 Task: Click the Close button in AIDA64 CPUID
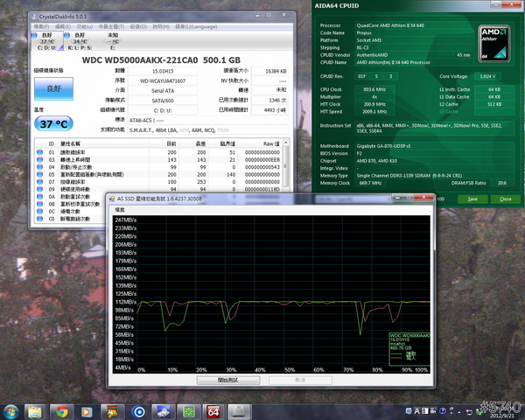pos(505,199)
